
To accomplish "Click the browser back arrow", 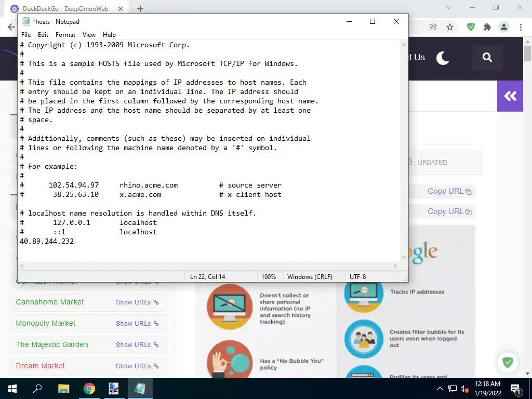I will click(11, 27).
